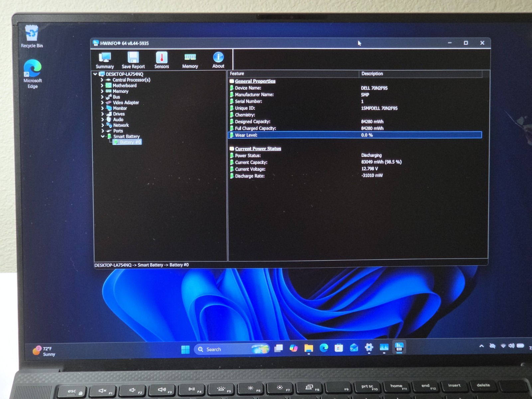Click the taskbar Search box
The width and height of the screenshot is (532, 399).
(x=231, y=349)
